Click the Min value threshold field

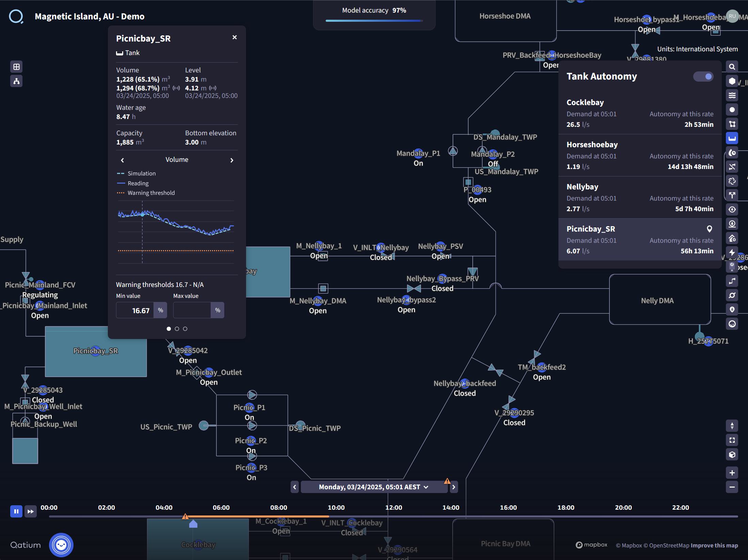(x=135, y=310)
